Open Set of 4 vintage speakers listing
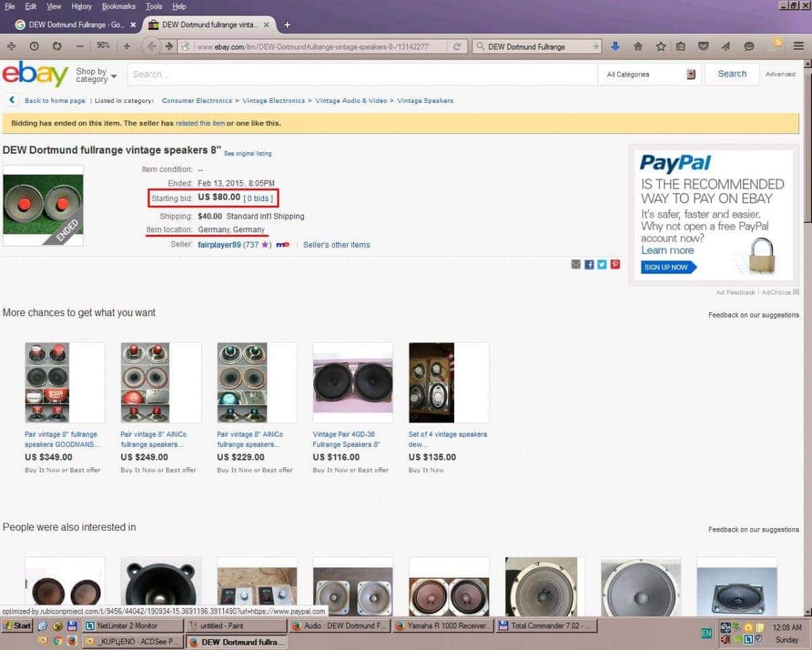This screenshot has width=812, height=650. [448, 439]
